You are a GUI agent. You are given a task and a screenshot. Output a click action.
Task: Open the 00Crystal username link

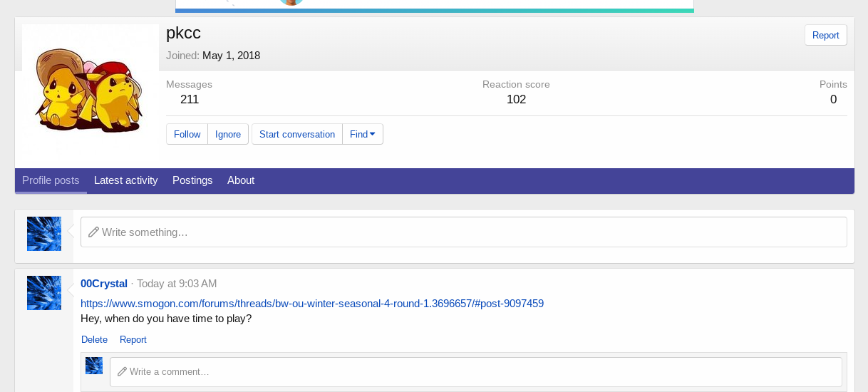[104, 284]
